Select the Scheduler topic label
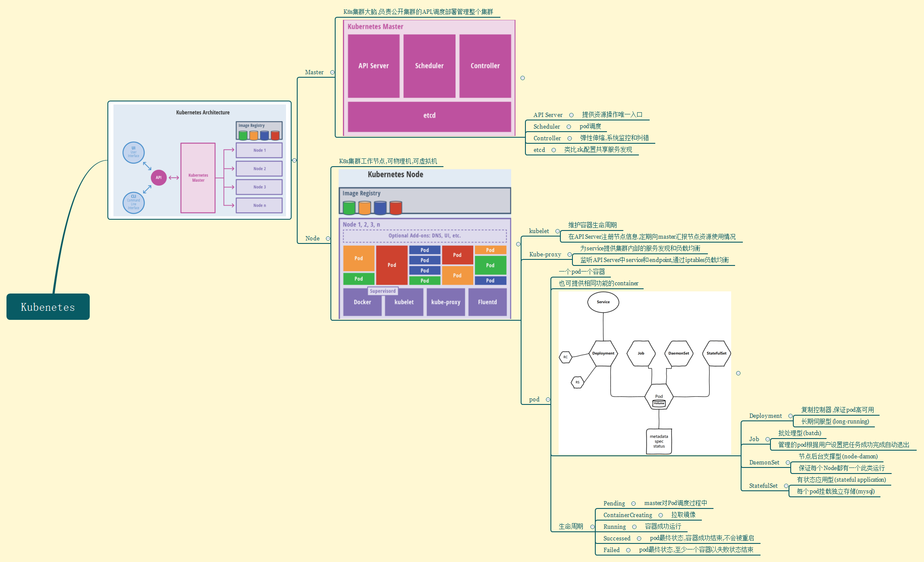 point(547,127)
